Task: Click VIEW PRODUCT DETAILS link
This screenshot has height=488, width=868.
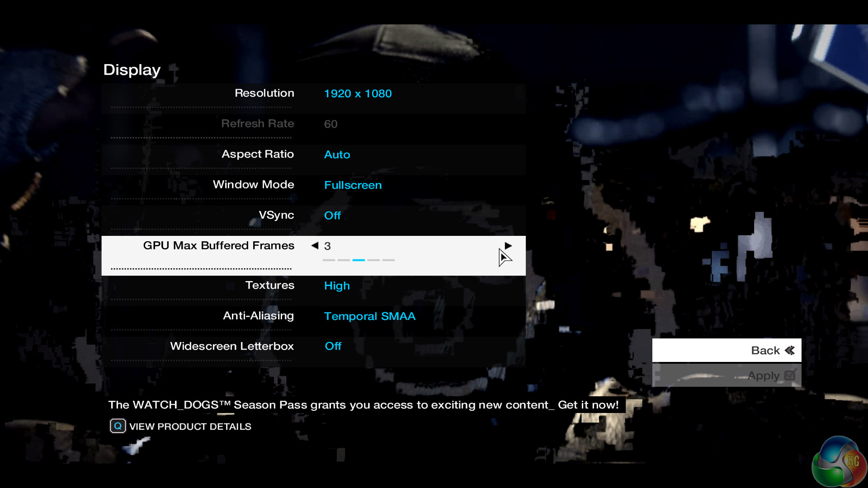Action: (190, 427)
